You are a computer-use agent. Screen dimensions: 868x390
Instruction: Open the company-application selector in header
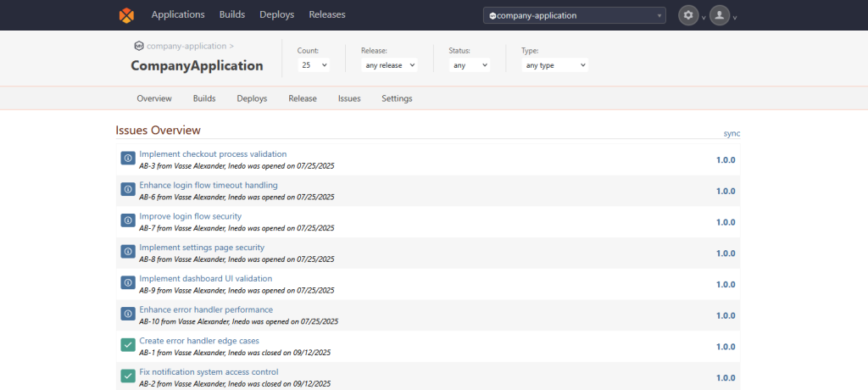tap(574, 15)
